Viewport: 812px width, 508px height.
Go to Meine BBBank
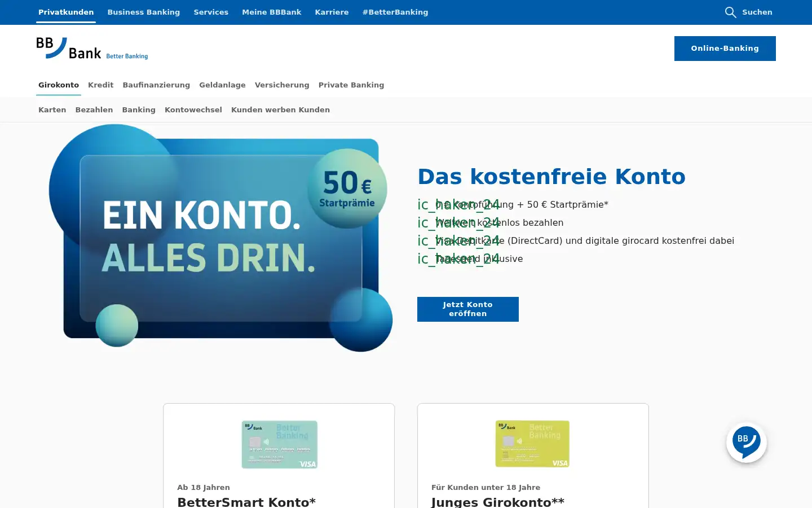tap(272, 12)
